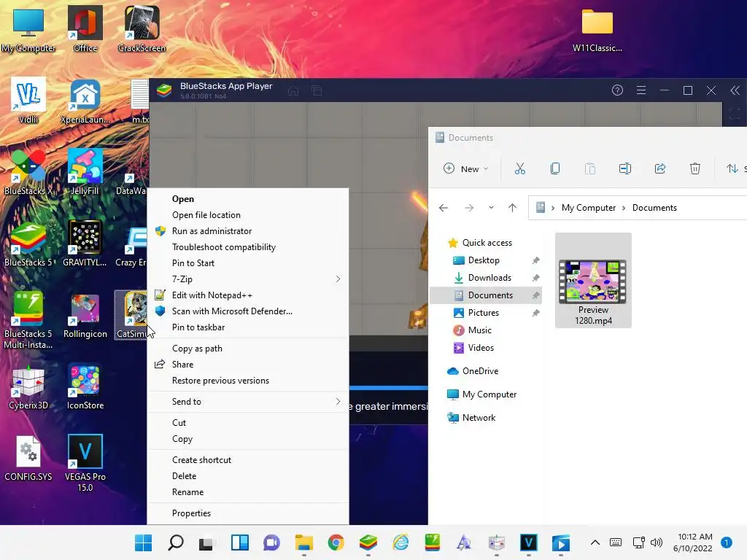Collapse BlueStacks side panel double-chevron
The height and width of the screenshot is (560, 747).
(x=735, y=90)
